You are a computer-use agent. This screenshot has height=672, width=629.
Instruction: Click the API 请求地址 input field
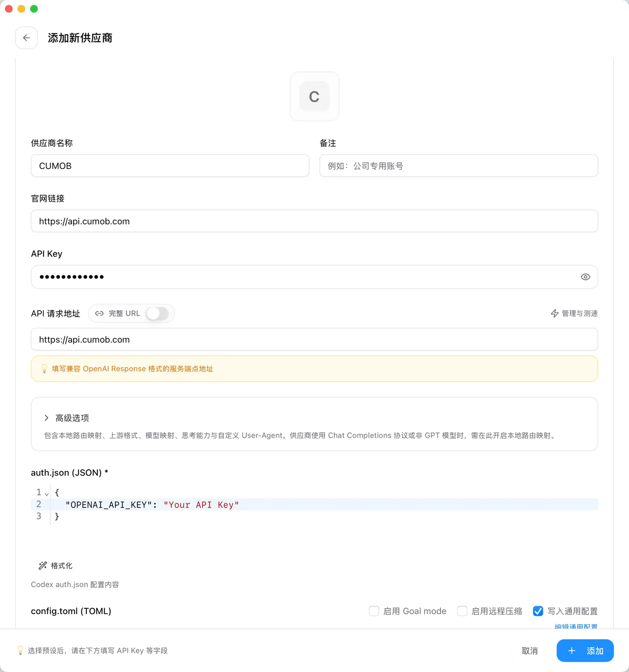(314, 339)
